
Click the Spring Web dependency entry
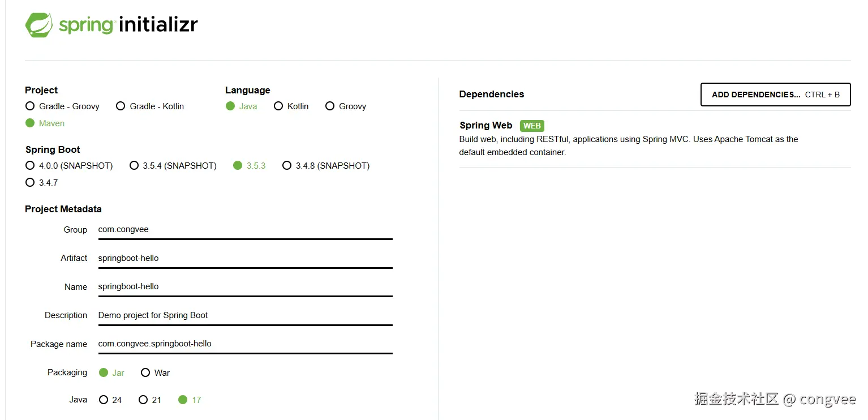(x=486, y=126)
